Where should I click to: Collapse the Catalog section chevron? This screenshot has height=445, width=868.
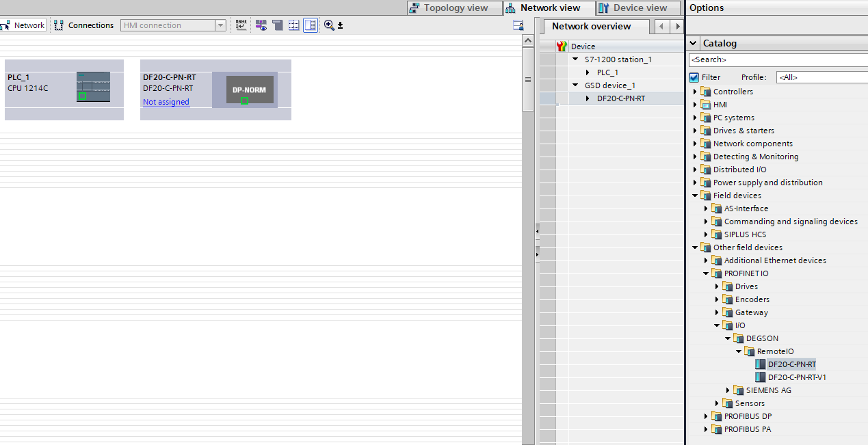point(694,43)
